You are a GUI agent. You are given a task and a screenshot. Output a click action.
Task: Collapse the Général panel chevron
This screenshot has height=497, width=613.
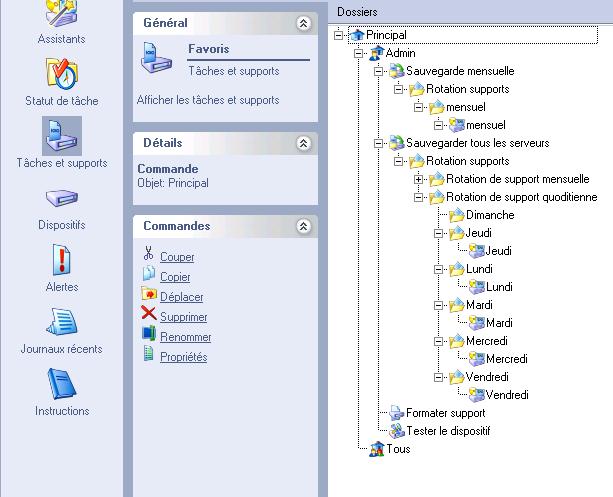click(304, 23)
